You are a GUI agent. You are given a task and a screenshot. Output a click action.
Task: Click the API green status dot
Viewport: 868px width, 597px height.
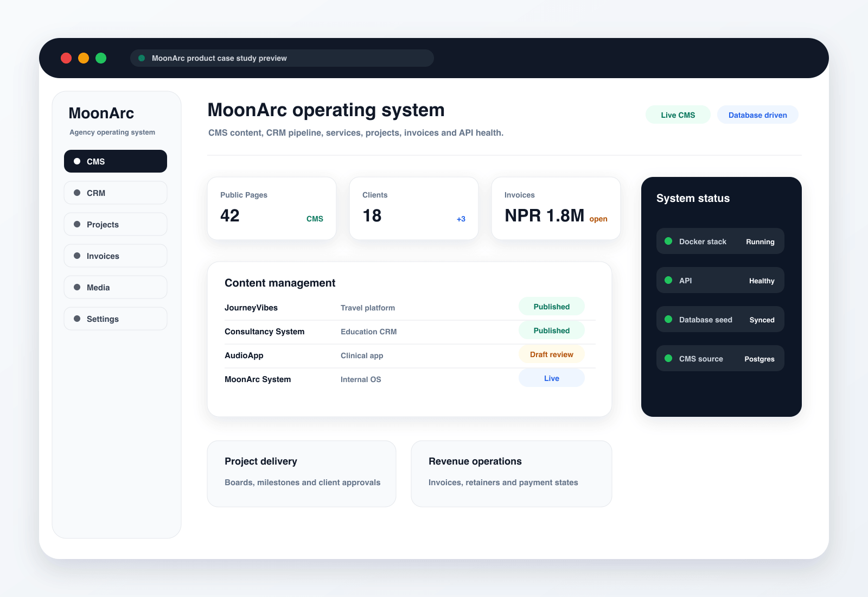[x=668, y=280]
